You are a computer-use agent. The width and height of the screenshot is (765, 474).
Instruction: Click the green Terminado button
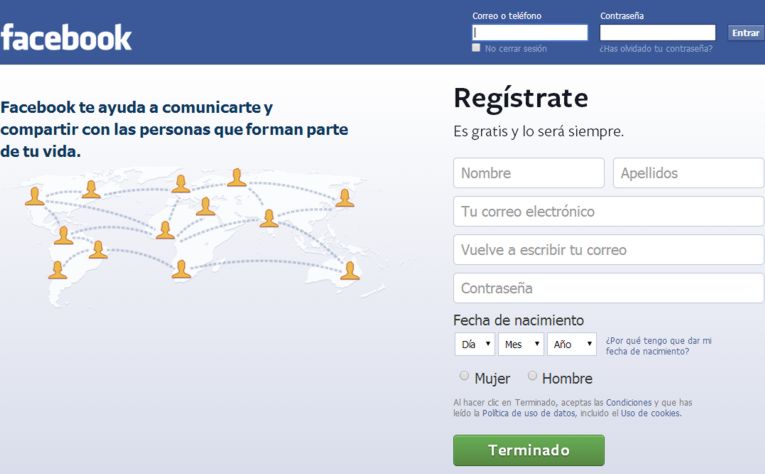pyautogui.click(x=529, y=450)
